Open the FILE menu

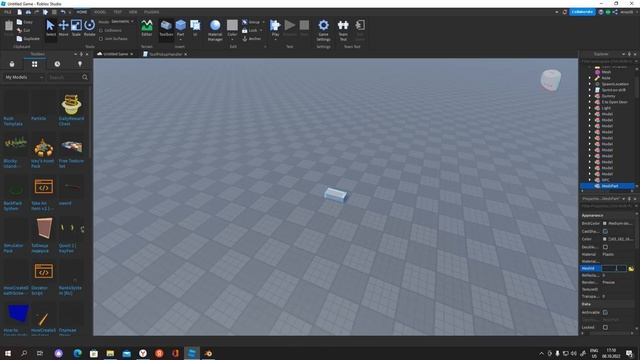click(x=8, y=12)
